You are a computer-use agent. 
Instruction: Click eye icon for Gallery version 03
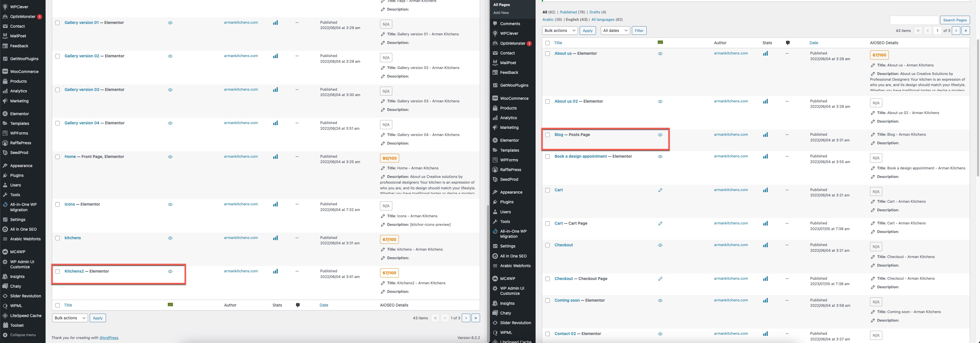tap(170, 90)
